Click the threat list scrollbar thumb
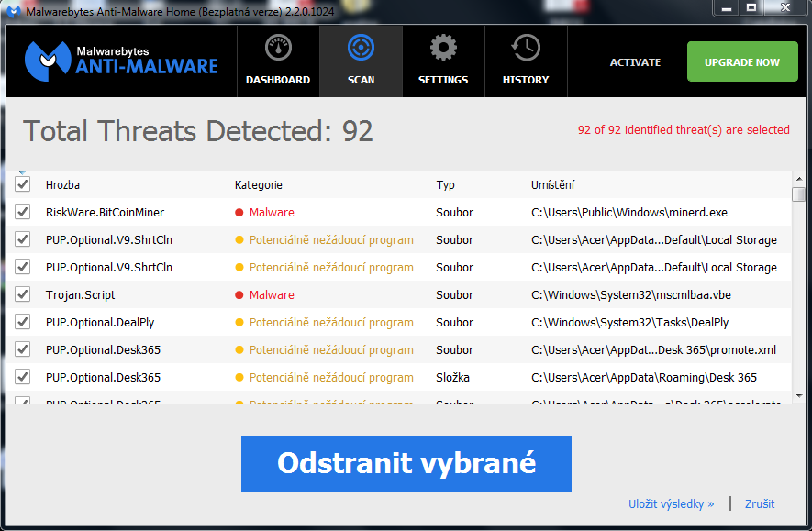Image resolution: width=812 pixels, height=531 pixels. (799, 194)
